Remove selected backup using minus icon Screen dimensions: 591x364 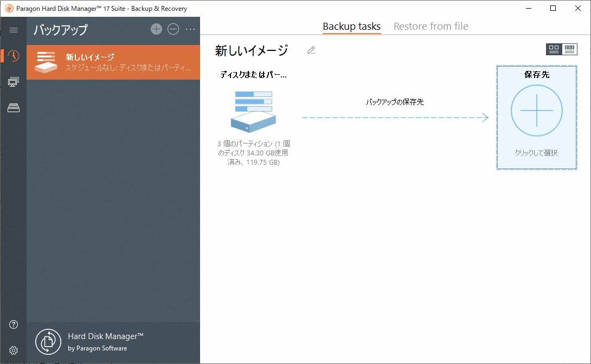tap(174, 29)
